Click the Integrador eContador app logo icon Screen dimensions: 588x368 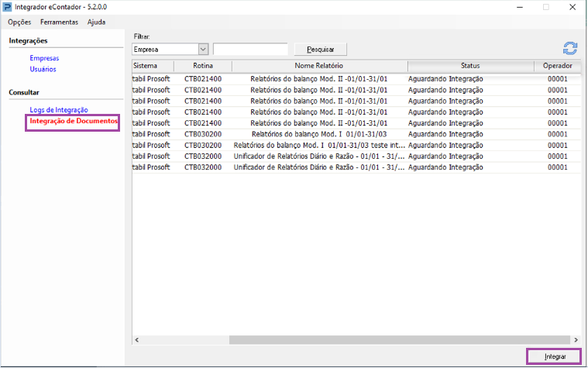[x=7, y=7]
